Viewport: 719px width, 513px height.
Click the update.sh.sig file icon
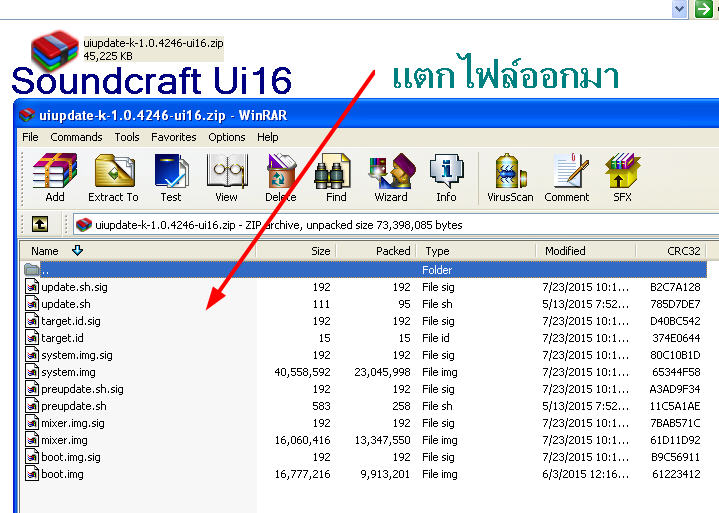[32, 287]
